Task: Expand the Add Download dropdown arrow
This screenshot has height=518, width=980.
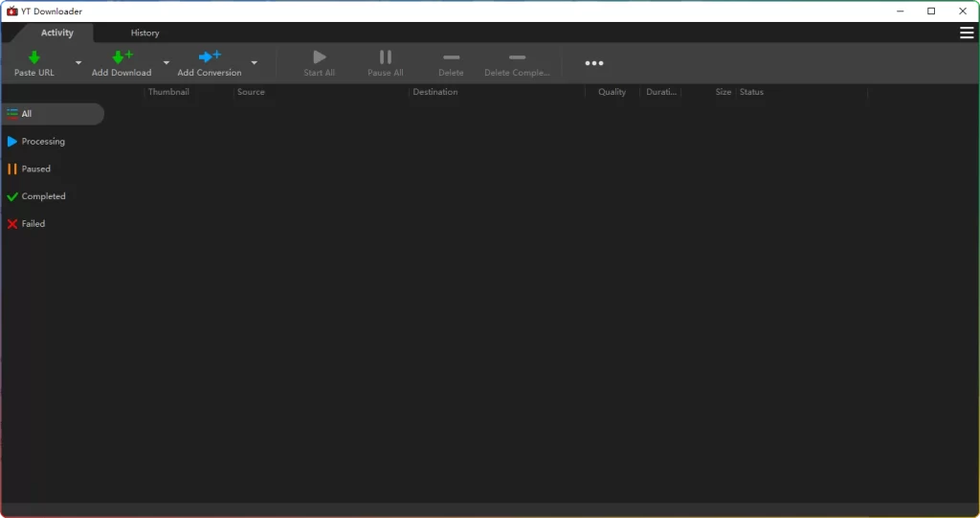Action: [x=167, y=63]
